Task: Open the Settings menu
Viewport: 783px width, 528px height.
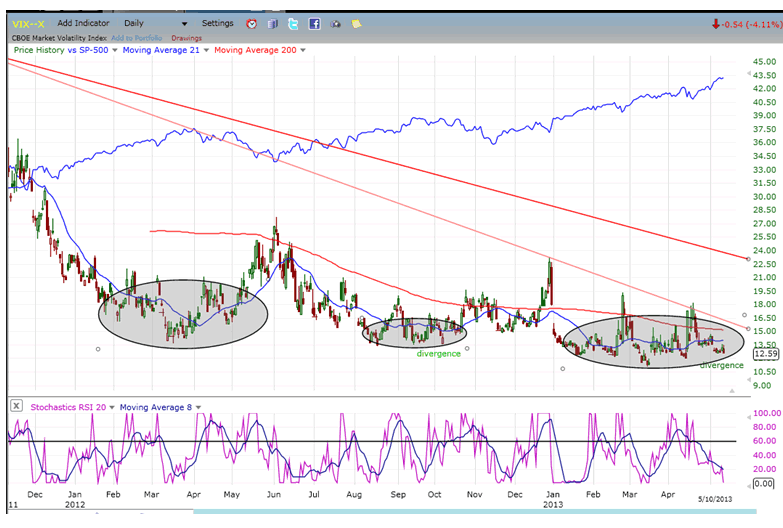Action: [x=217, y=22]
